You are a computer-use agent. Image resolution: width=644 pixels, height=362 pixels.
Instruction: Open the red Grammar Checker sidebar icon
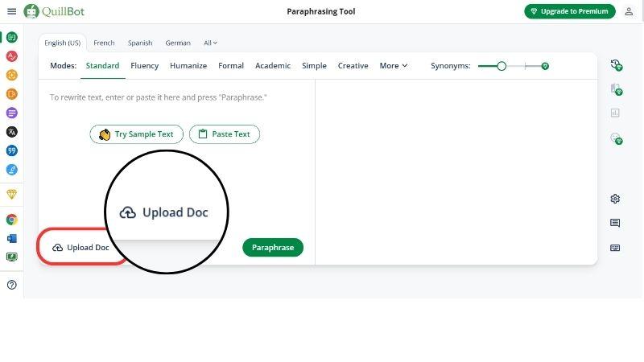(12, 56)
